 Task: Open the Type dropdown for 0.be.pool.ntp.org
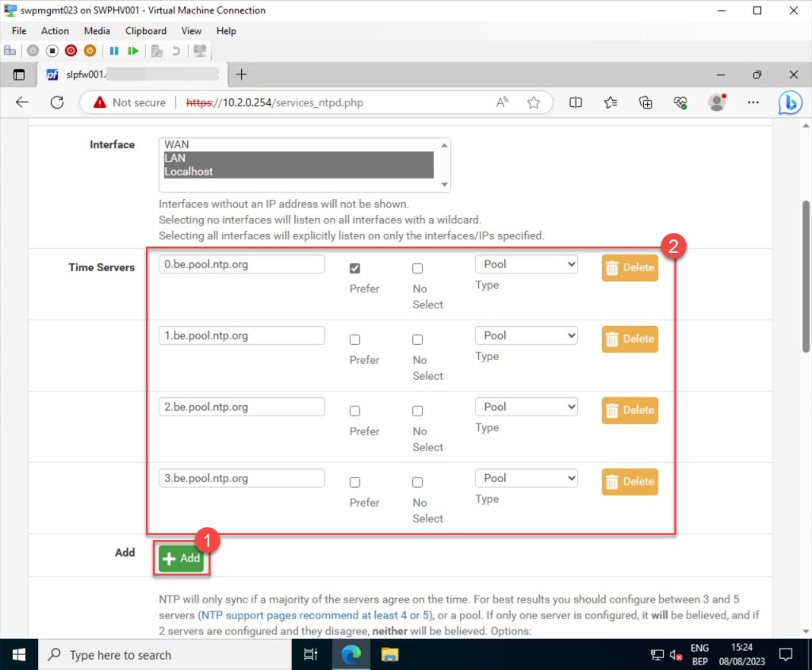[x=527, y=265]
